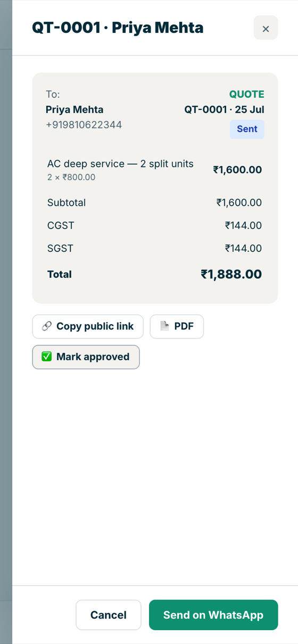
Task: Click the panel title QT-0001 · Priya Mehta
Action: point(118,28)
